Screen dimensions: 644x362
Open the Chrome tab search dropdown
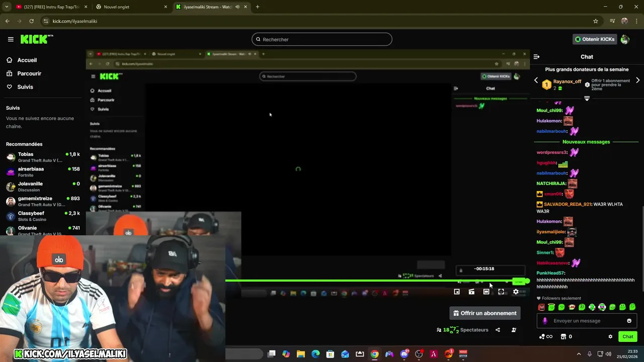pyautogui.click(x=7, y=7)
